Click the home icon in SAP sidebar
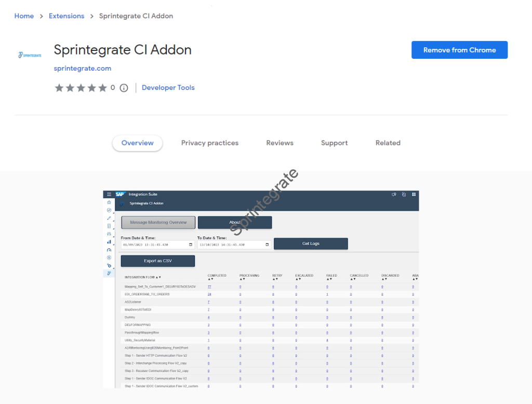Image resolution: width=532 pixels, height=404 pixels. (109, 202)
